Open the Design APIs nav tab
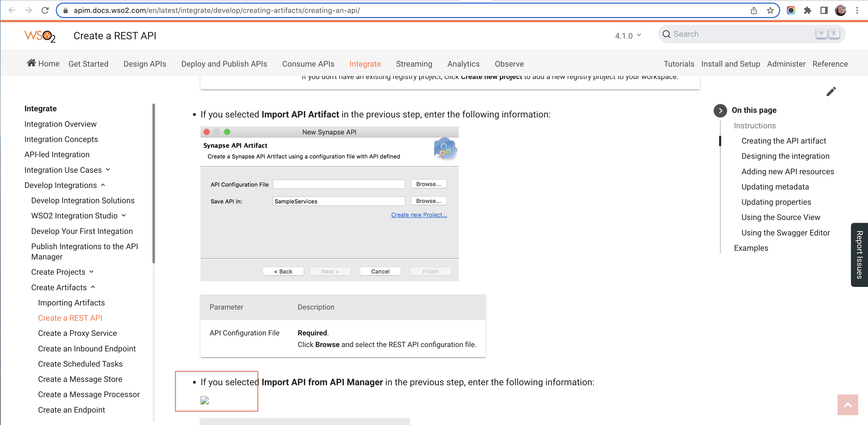 tap(145, 64)
